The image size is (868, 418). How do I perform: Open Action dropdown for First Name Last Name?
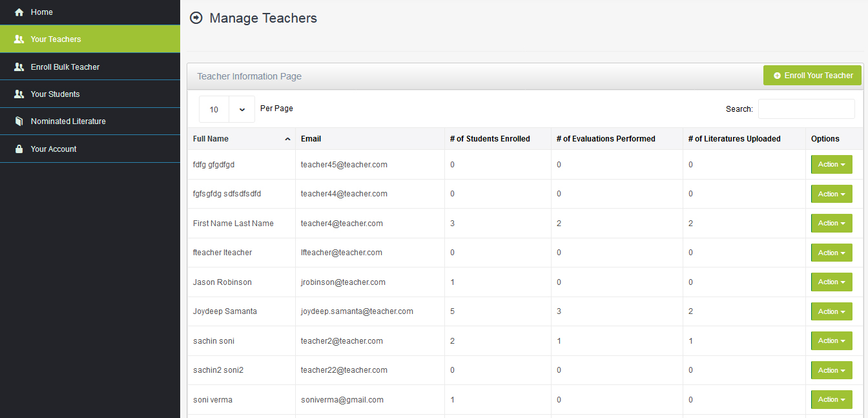(x=832, y=224)
